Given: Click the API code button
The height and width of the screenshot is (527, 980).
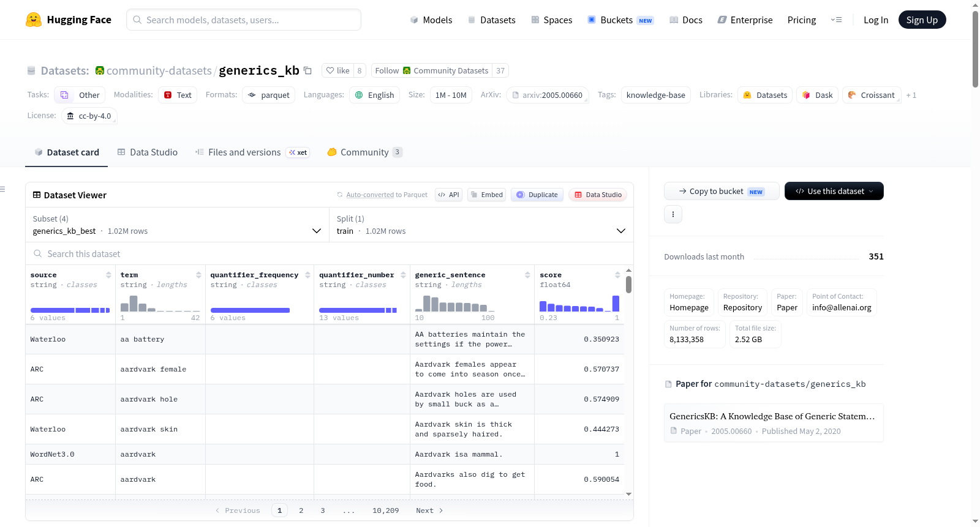Looking at the screenshot, I should click(x=448, y=195).
